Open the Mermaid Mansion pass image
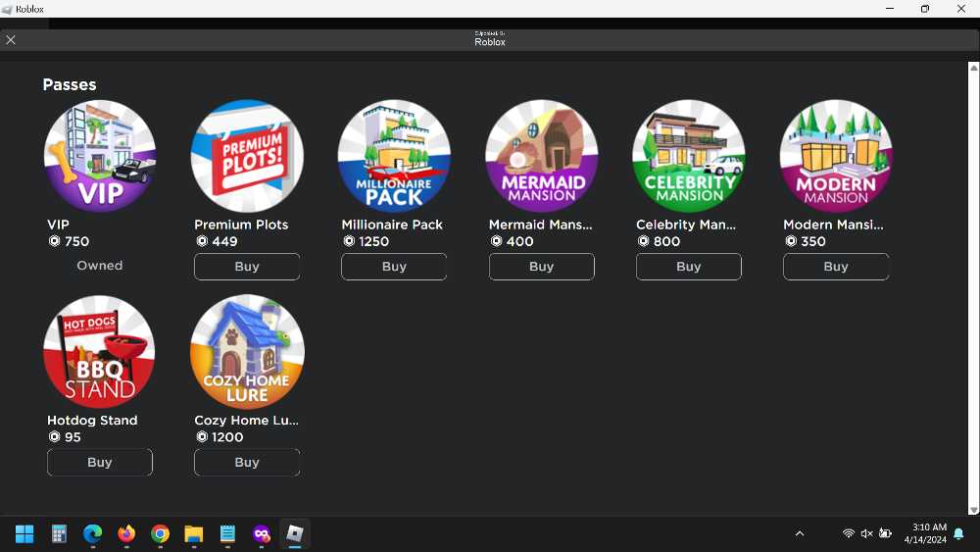This screenshot has width=980, height=552. coord(542,156)
